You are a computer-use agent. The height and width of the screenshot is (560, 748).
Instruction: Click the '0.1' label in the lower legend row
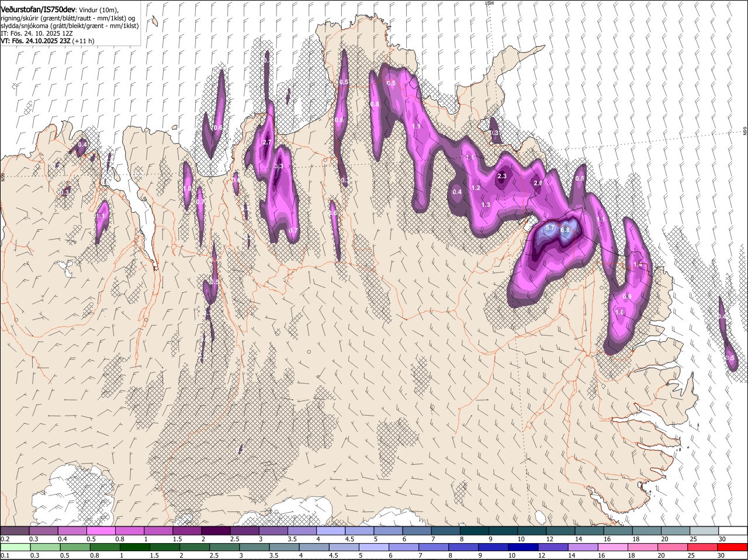pyautogui.click(x=5, y=555)
